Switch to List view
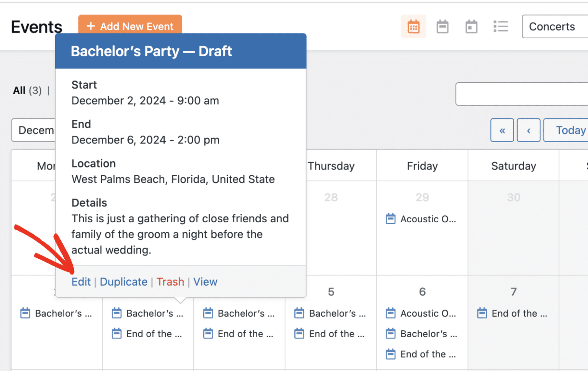Image resolution: width=588 pixels, height=371 pixels. (501, 26)
